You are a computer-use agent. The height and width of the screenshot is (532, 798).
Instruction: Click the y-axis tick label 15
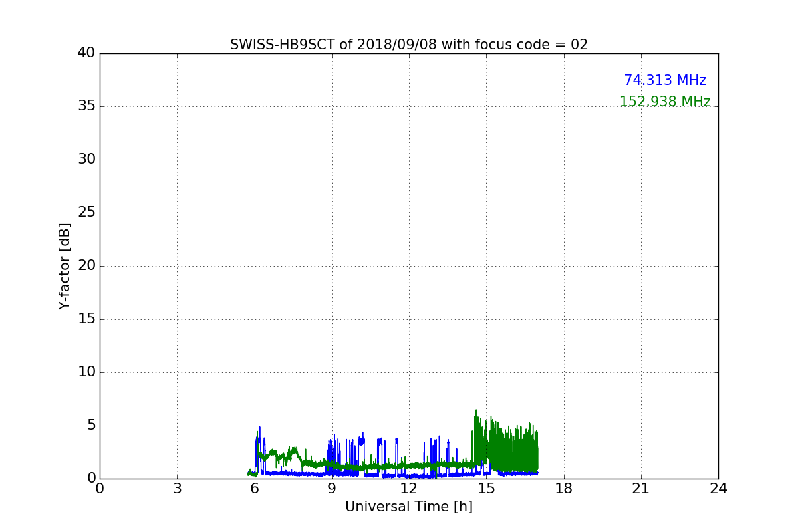(86, 319)
